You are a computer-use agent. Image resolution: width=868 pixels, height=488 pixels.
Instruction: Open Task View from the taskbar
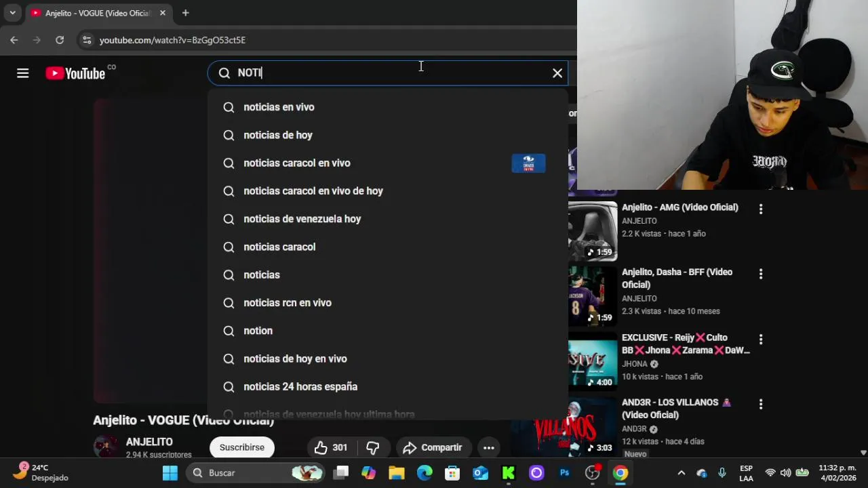[341, 473]
